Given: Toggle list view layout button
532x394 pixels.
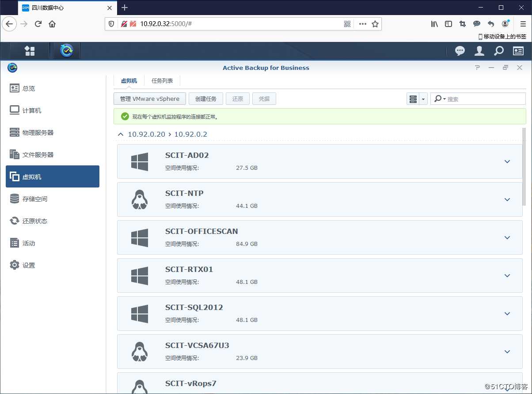Looking at the screenshot, I should click(x=413, y=99).
